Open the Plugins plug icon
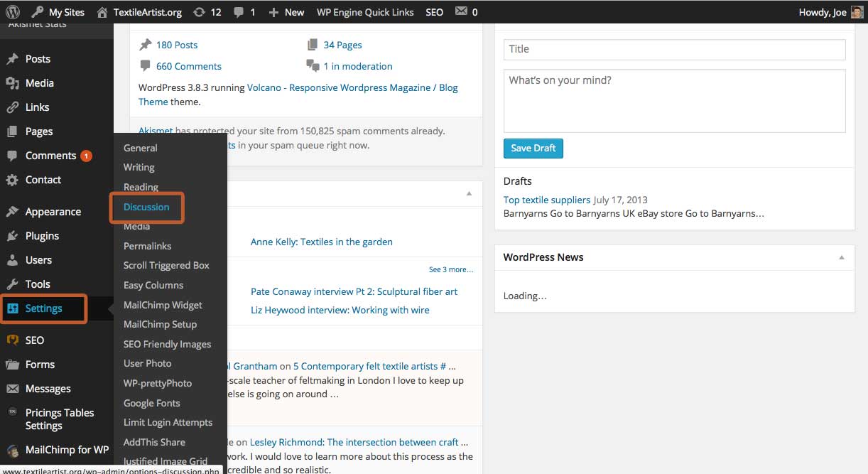This screenshot has width=868, height=474. tap(12, 236)
